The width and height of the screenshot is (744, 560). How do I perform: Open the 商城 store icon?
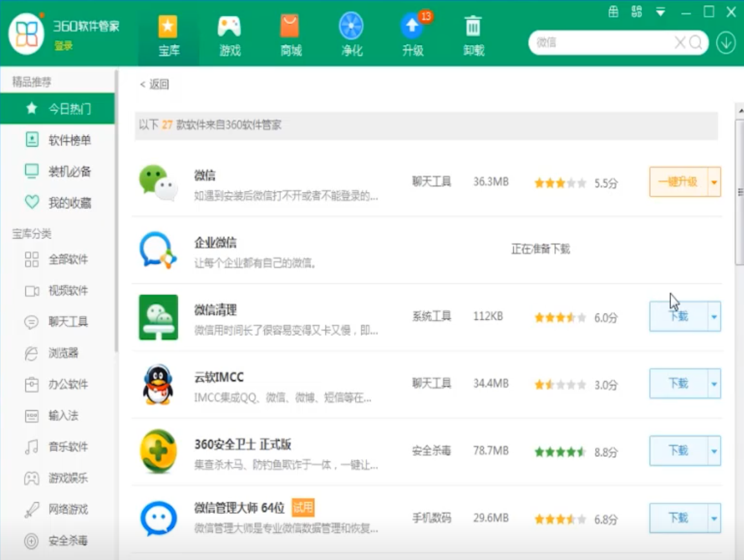[x=290, y=28]
